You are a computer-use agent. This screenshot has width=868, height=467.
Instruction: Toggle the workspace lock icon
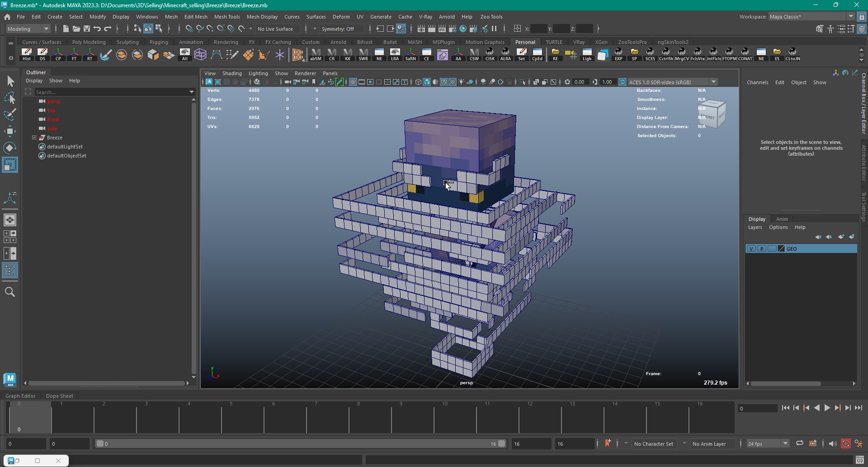coord(862,17)
